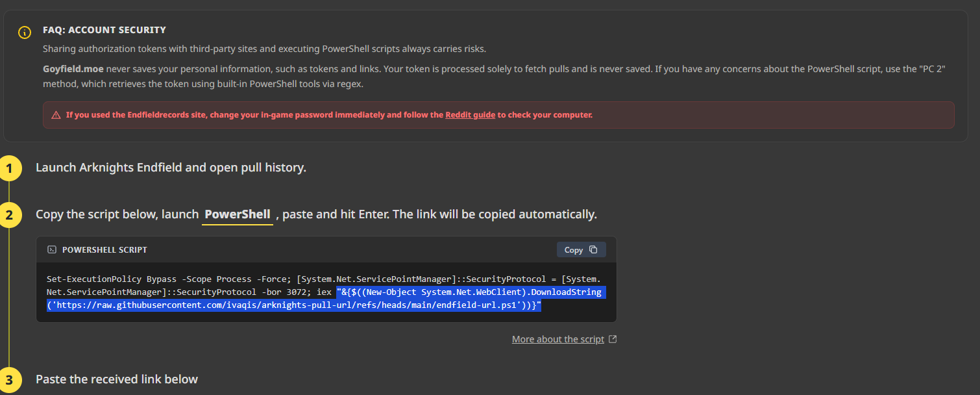This screenshot has height=395, width=980.
Task: Click the warning triangle in the red alert
Action: [x=56, y=116]
